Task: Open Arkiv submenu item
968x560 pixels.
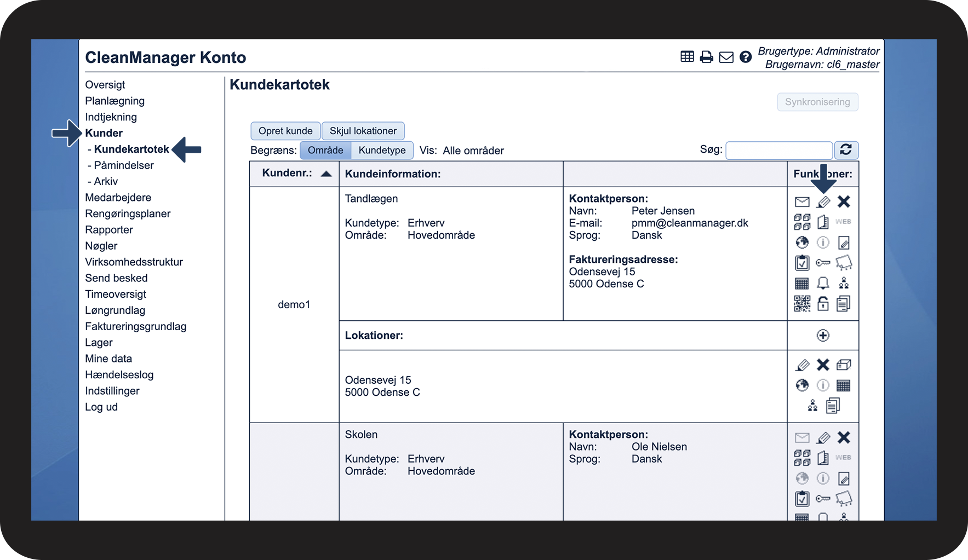Action: click(106, 181)
